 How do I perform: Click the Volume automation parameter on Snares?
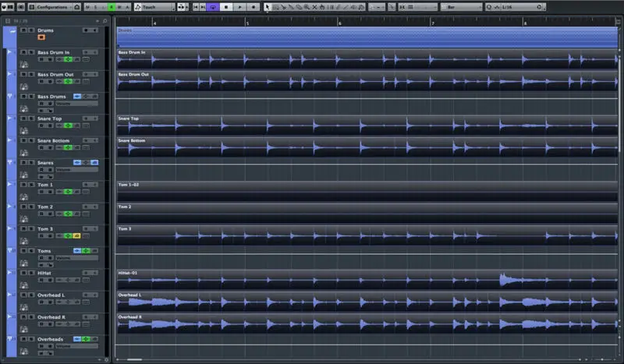pyautogui.click(x=76, y=169)
